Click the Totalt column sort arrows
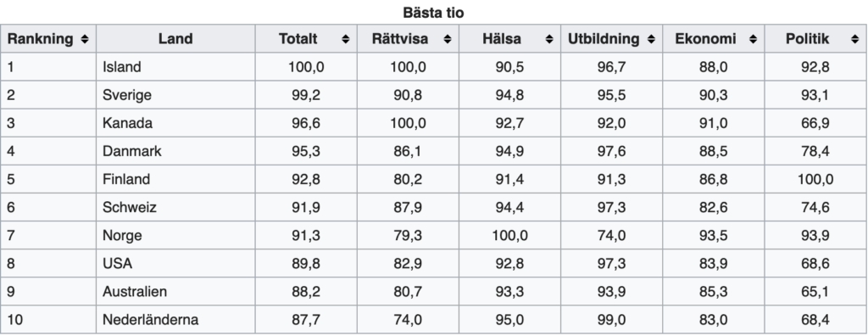868x336 pixels. point(346,39)
